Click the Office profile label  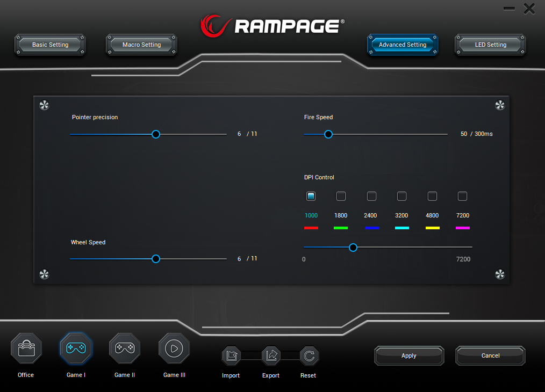pyautogui.click(x=26, y=375)
